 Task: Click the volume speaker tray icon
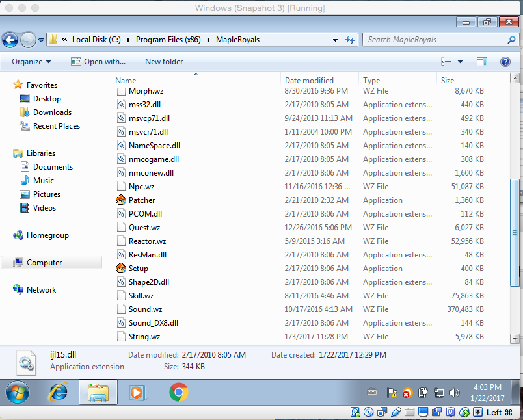(454, 393)
